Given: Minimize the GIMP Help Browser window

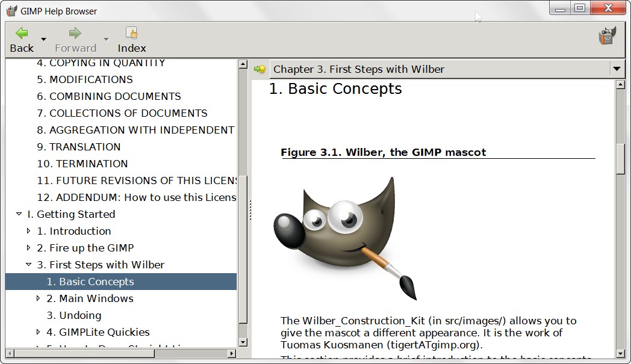Looking at the screenshot, I should click(x=560, y=8).
